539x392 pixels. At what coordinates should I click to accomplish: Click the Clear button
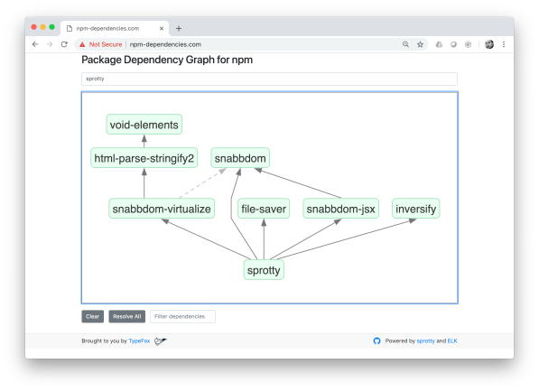pyautogui.click(x=92, y=316)
